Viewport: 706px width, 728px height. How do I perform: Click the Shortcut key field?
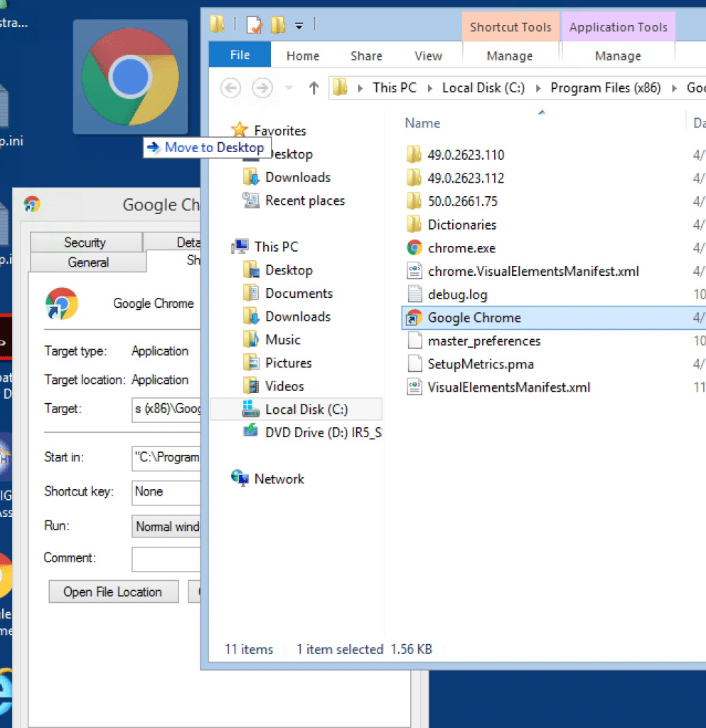[x=166, y=492]
